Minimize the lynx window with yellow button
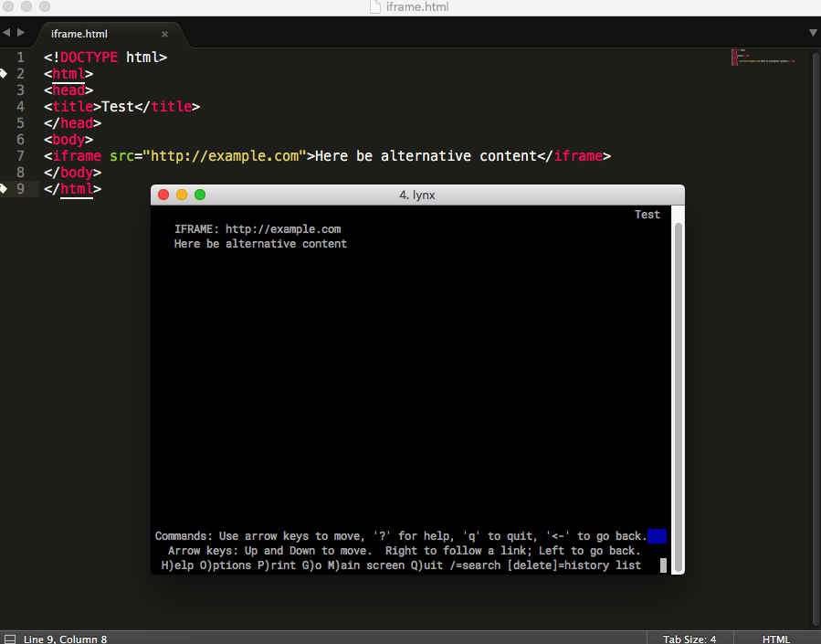The height and width of the screenshot is (644, 821). click(182, 195)
